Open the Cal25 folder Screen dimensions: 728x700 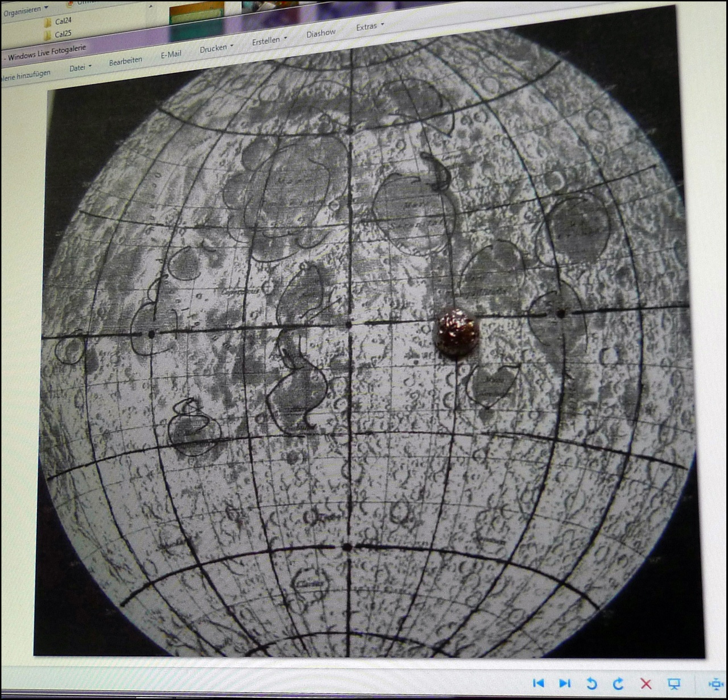click(61, 35)
